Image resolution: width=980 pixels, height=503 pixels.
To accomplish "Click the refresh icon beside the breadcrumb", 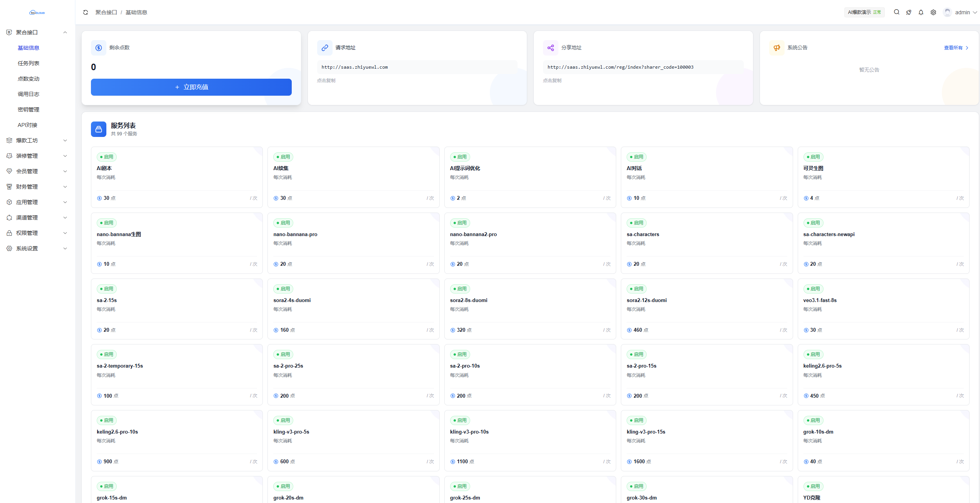I will click(86, 12).
